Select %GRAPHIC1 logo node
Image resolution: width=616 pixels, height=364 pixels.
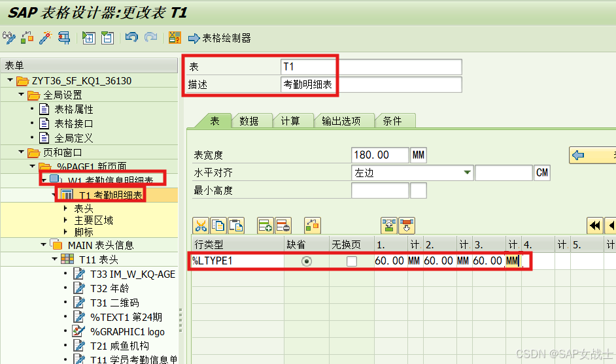pos(128,331)
